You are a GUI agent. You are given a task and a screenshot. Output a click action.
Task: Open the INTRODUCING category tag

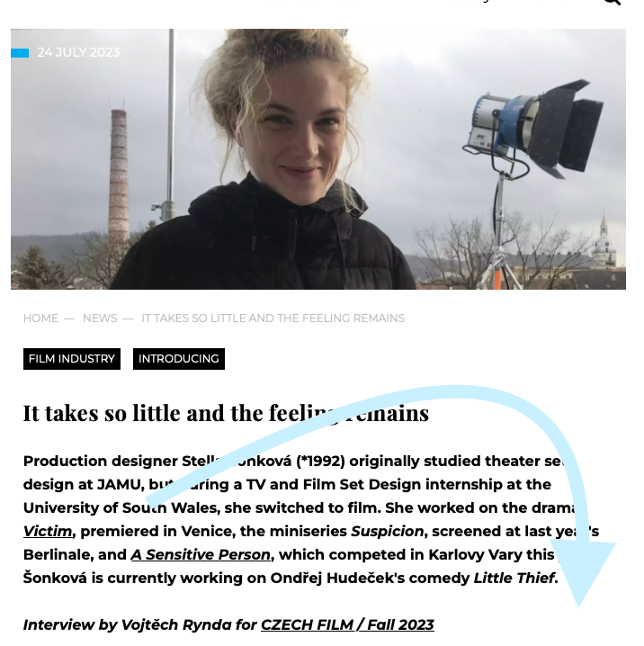[179, 359]
